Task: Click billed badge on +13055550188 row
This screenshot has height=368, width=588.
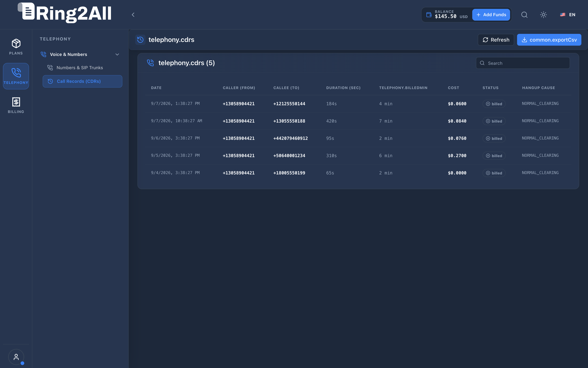Action: click(x=494, y=121)
